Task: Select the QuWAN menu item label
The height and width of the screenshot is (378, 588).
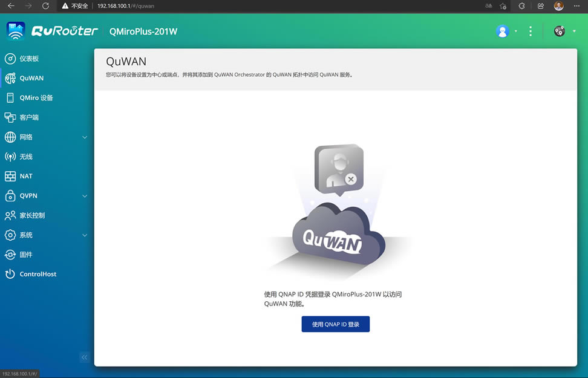Action: pos(32,78)
